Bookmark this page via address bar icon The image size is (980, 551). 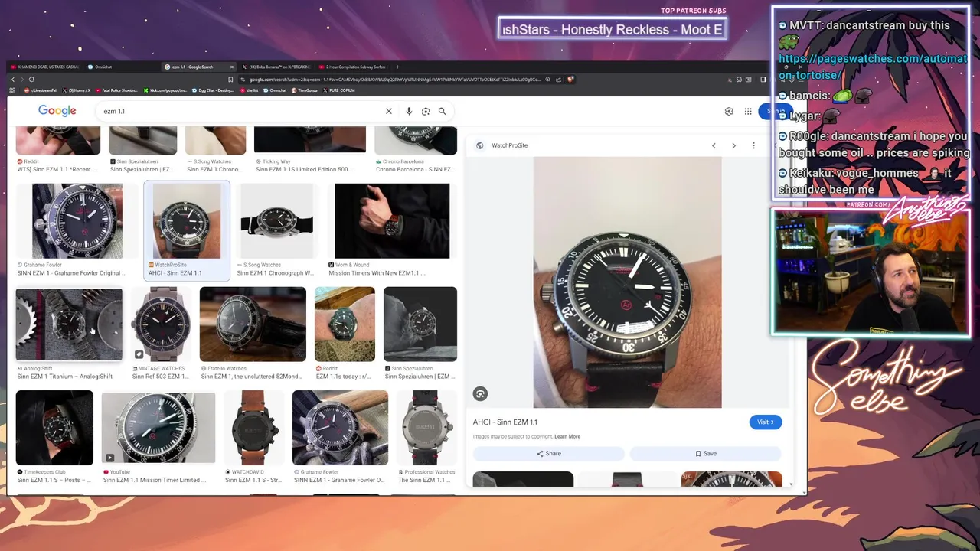[x=230, y=80]
